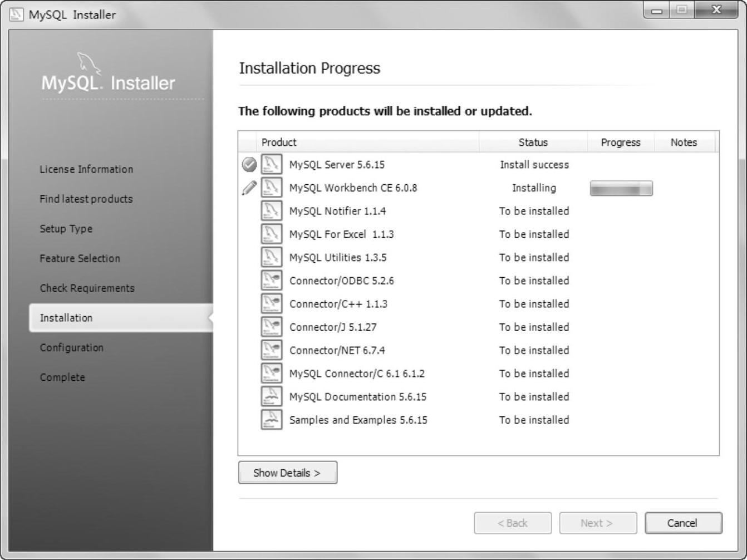Select the MySQL Server 5.6.15 row text
This screenshot has height=560, width=747.
coord(337,165)
